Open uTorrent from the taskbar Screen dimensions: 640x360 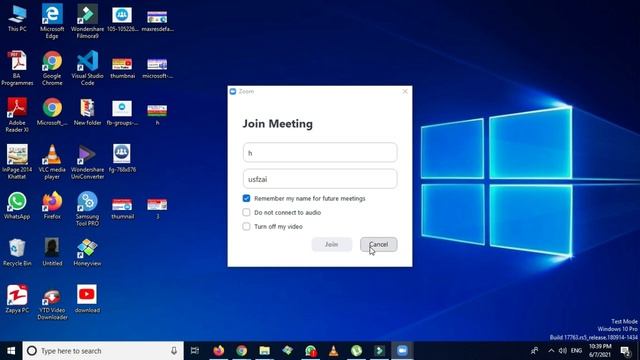coord(356,351)
